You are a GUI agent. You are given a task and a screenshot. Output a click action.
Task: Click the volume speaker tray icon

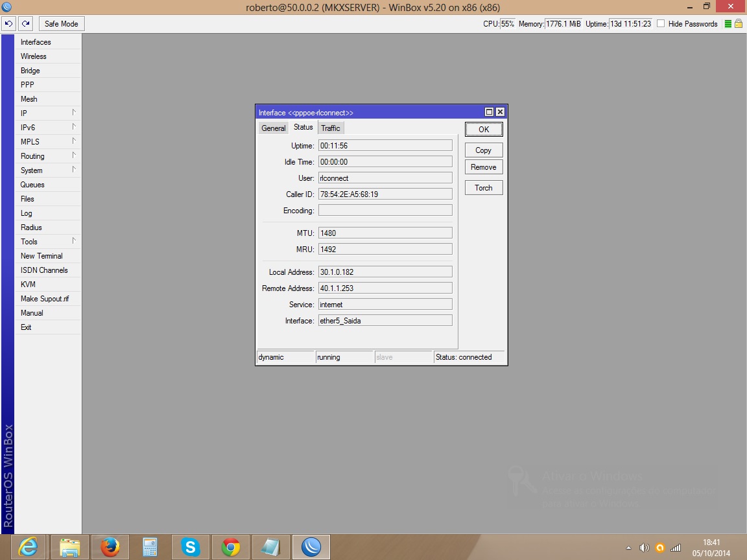[x=644, y=548]
